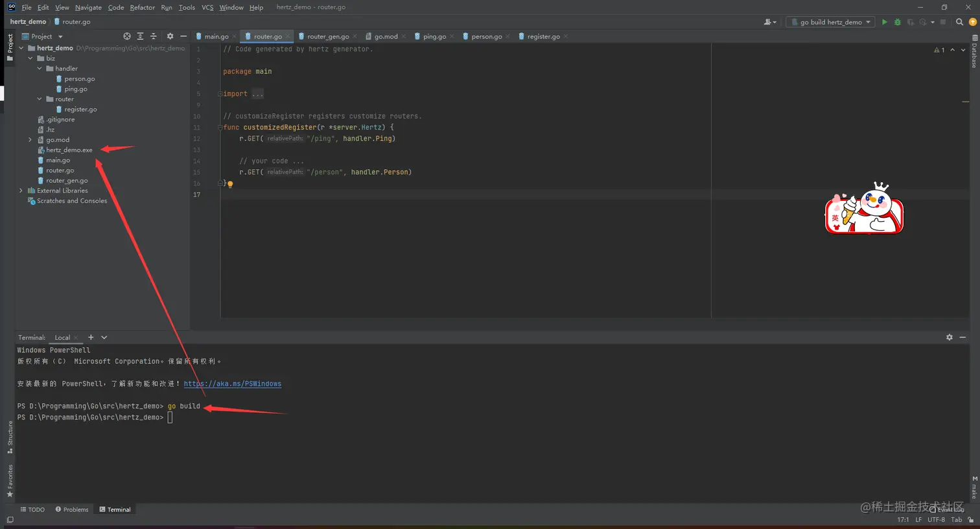The height and width of the screenshot is (529, 980).
Task: Open the run configuration dropdown
Action: (830, 22)
